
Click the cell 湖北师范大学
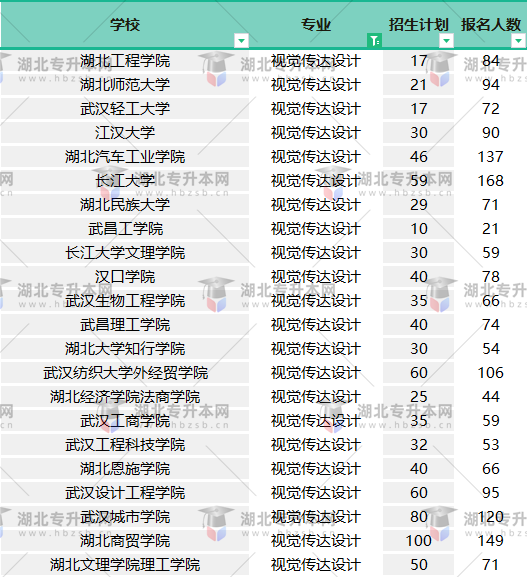point(125,85)
